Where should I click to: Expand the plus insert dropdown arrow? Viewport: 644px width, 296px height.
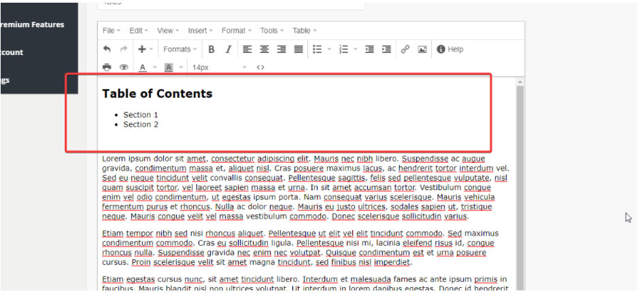(151, 49)
